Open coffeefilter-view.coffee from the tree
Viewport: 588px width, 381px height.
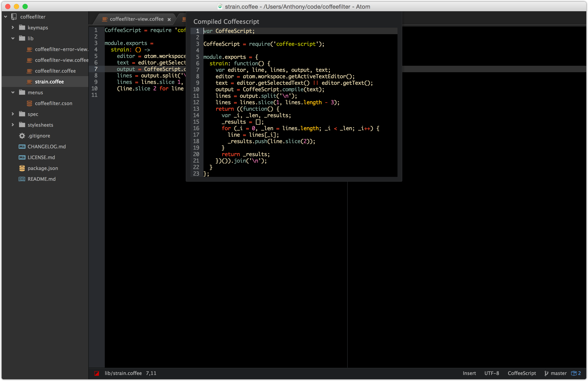tap(61, 60)
